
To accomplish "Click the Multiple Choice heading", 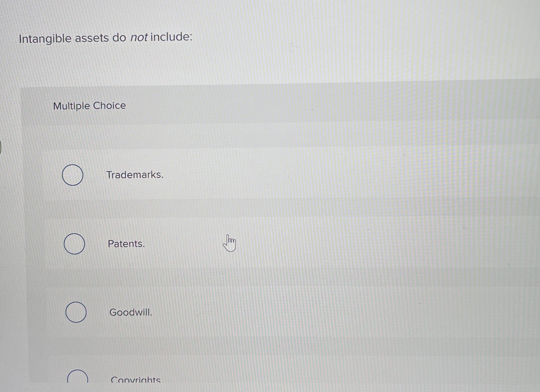I will point(89,105).
